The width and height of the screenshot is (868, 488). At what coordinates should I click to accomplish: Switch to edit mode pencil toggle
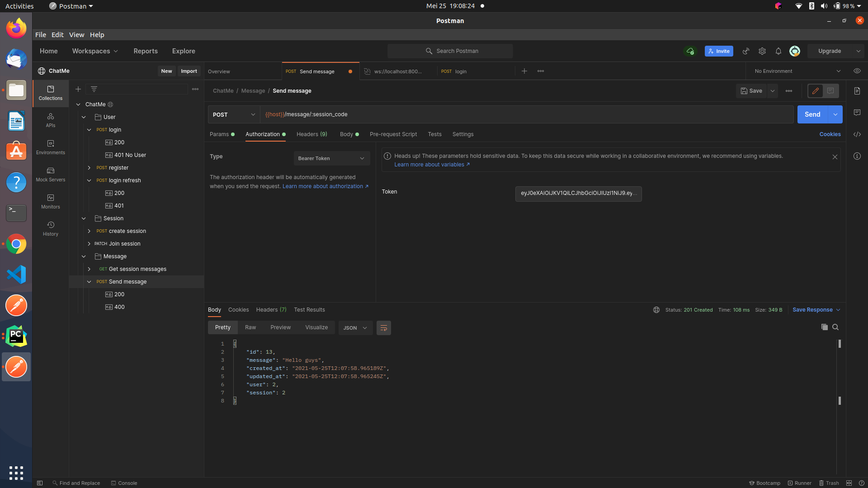click(816, 91)
